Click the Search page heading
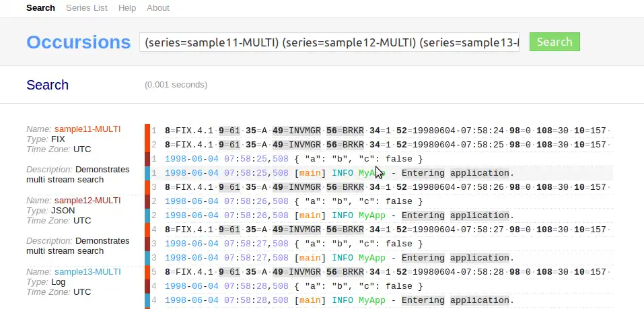This screenshot has width=644, height=309. 47,85
